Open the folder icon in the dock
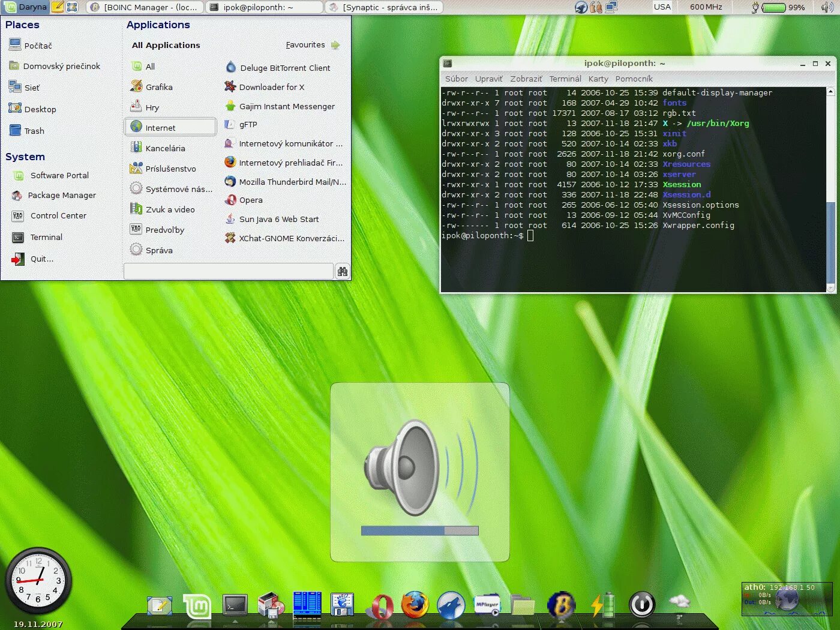Screen dimensions: 840x630 (523, 605)
